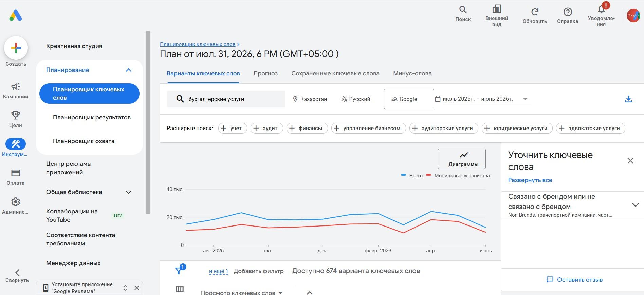Screen dimensions: 644x295
Task: Add 'аудит' suggestion chip
Action: (x=267, y=128)
